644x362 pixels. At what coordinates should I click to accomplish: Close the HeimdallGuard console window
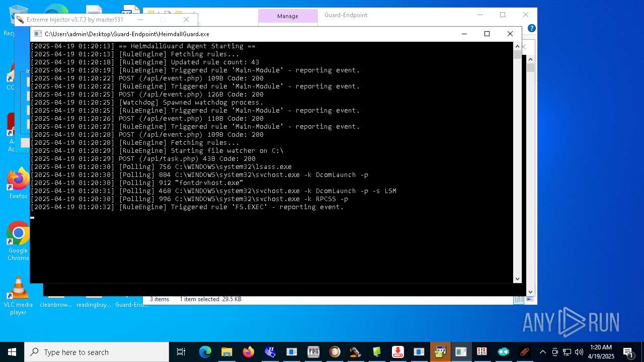tap(510, 34)
